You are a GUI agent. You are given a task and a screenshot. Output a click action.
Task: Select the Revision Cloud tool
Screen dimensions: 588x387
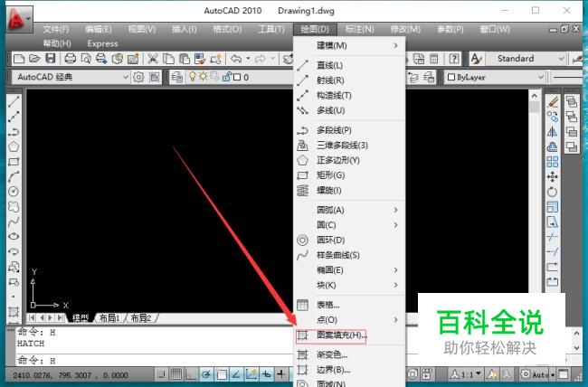[14, 207]
